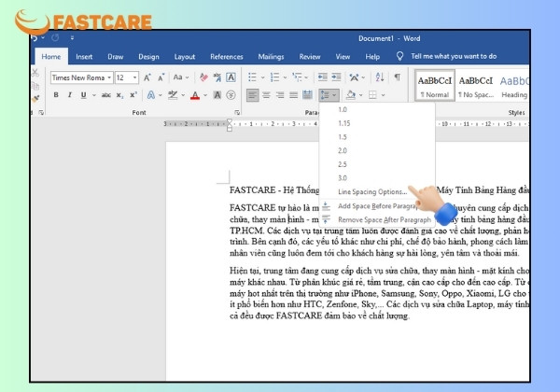Toggle Italic formatting

tap(70, 95)
